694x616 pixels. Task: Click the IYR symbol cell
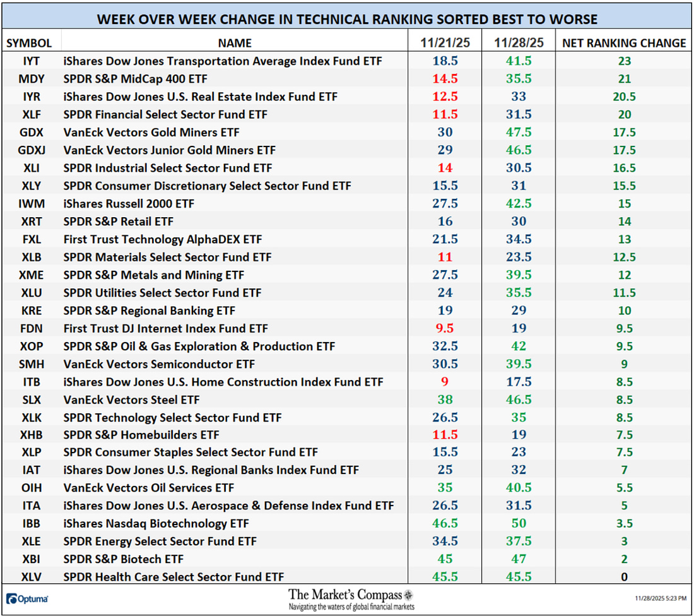32,97
